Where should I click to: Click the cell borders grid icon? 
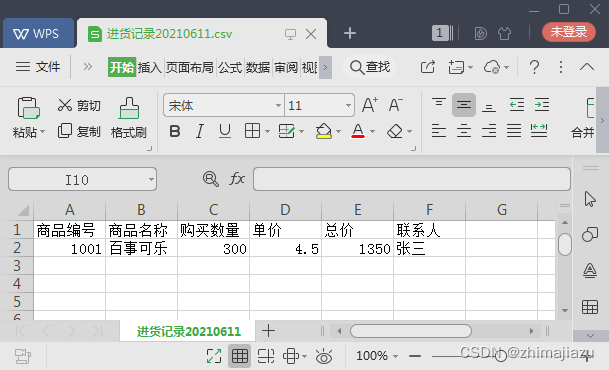(252, 131)
